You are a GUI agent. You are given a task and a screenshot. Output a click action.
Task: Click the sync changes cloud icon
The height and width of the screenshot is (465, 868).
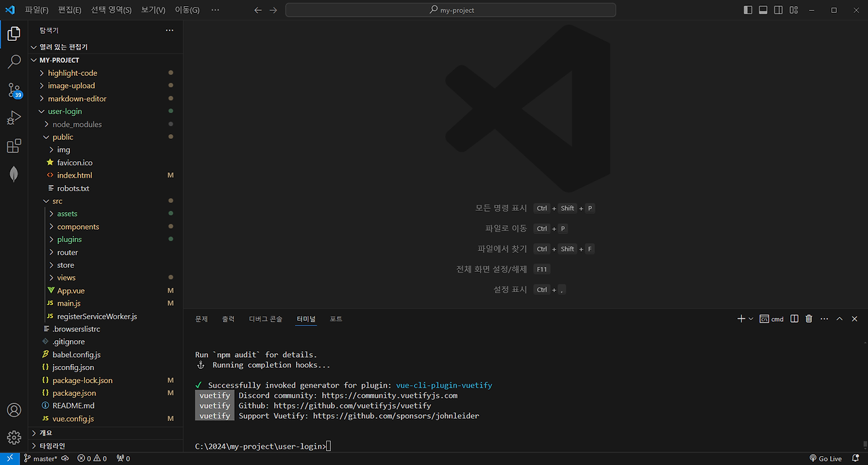(x=65, y=458)
